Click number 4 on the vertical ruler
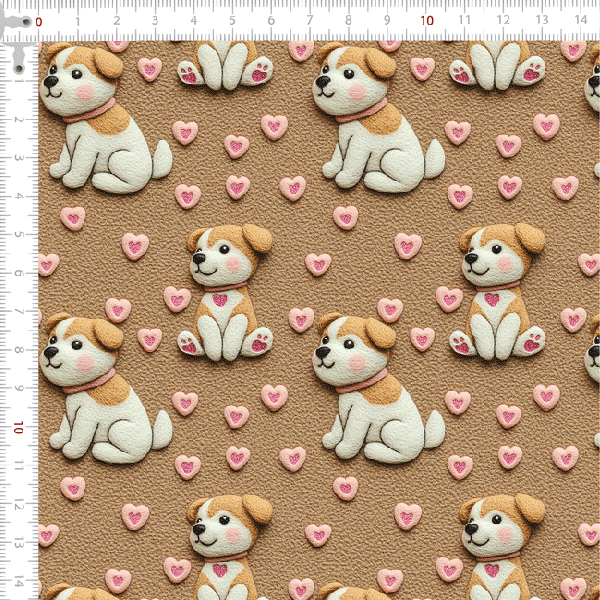This screenshot has width=600, height=600. pos(18,197)
